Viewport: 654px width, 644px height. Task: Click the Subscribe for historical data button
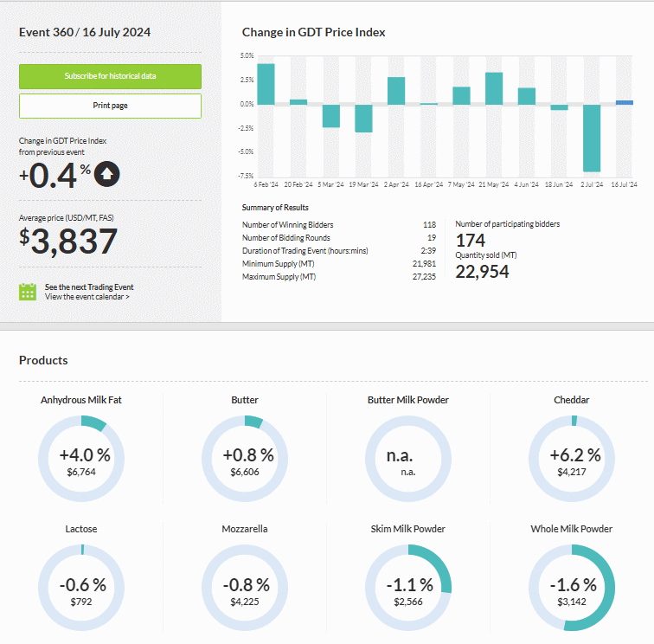point(110,76)
